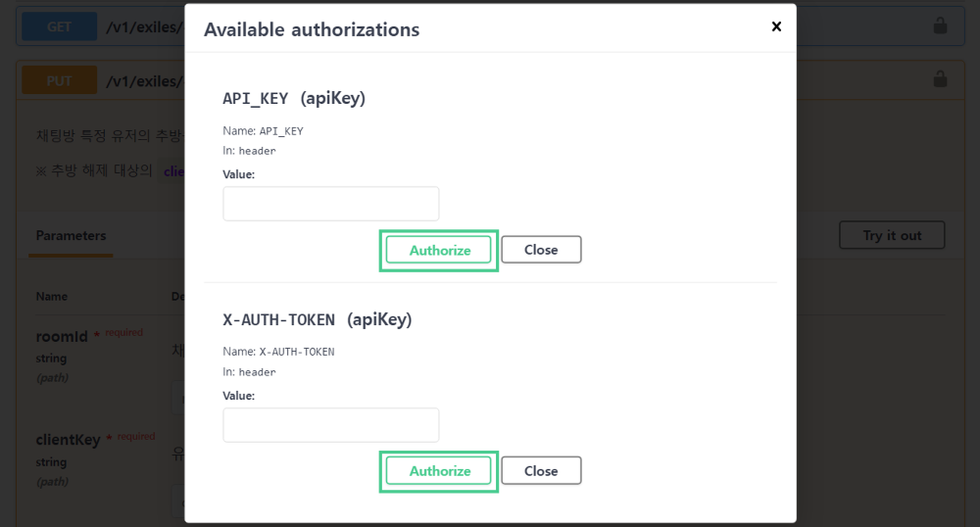
Task: Switch to the Parameters tab
Action: pos(71,236)
